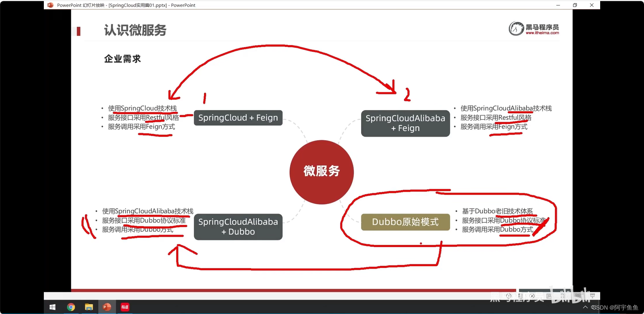Open Google Chrome from the taskbar

pos(71,307)
